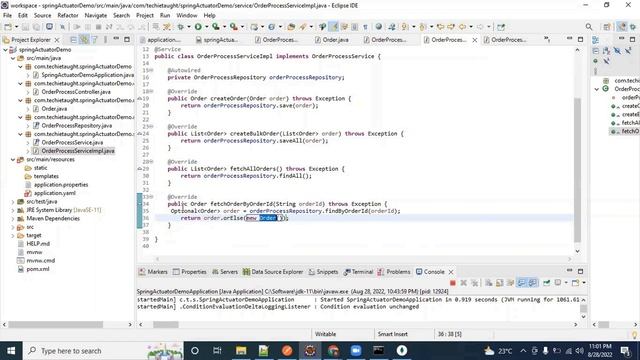Screen dimensions: 640x360
Task: Click the Filter icon in Project Explorer
Action: point(95,40)
